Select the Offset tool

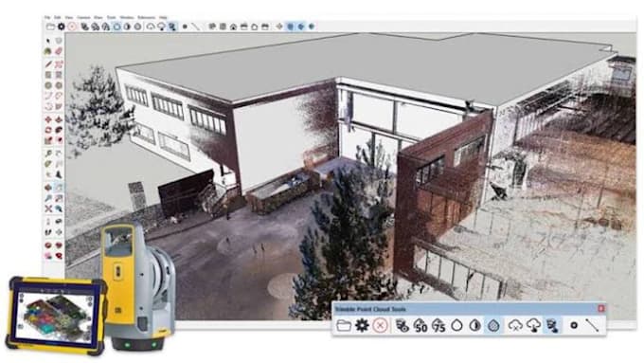pos(59,140)
